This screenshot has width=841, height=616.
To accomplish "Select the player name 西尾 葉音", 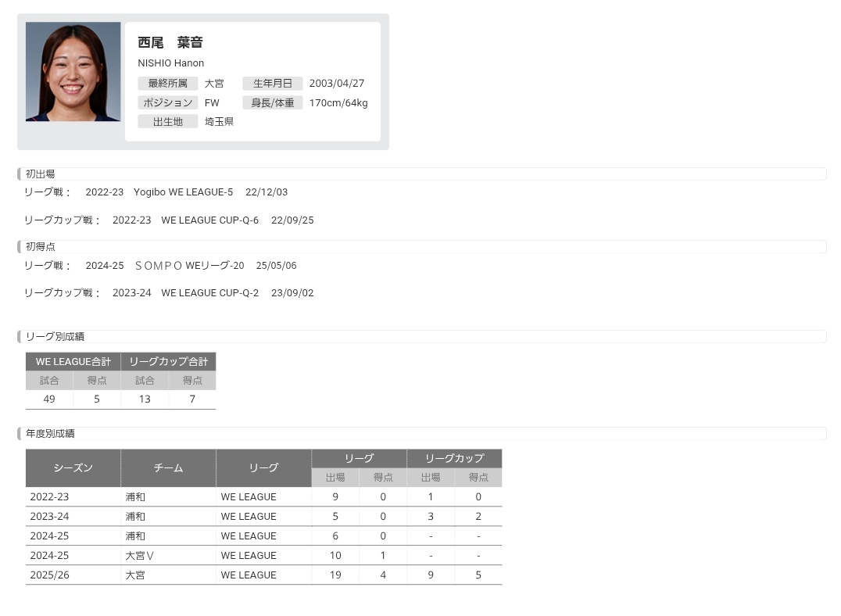I will [x=170, y=42].
